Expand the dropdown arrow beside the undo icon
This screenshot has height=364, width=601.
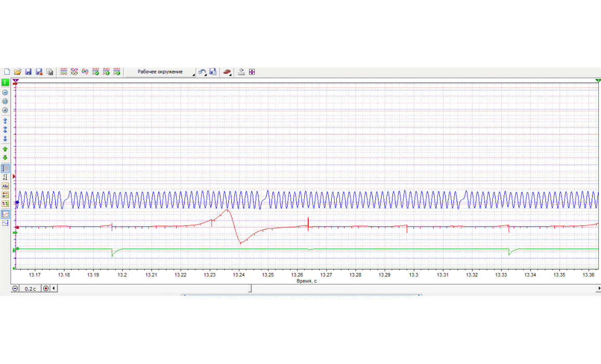click(207, 75)
